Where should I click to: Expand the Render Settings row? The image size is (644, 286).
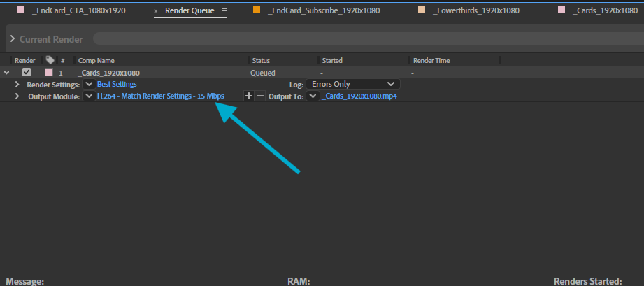pos(17,84)
